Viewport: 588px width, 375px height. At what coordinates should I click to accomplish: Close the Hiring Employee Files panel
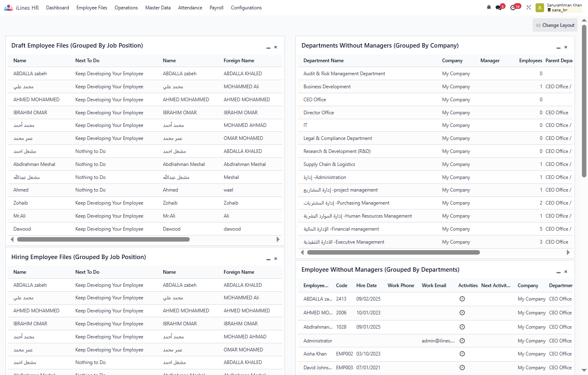pyautogui.click(x=276, y=259)
